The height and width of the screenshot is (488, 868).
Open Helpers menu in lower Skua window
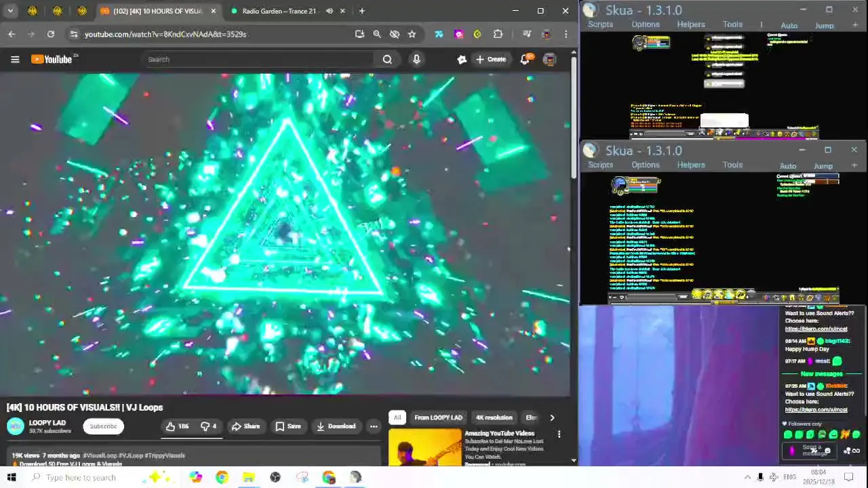pos(691,165)
